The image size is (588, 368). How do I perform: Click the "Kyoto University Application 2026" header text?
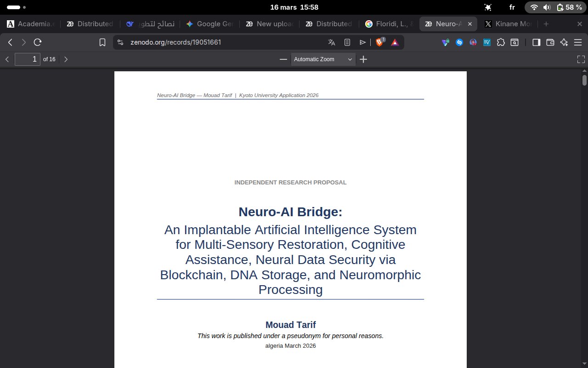[x=279, y=95]
